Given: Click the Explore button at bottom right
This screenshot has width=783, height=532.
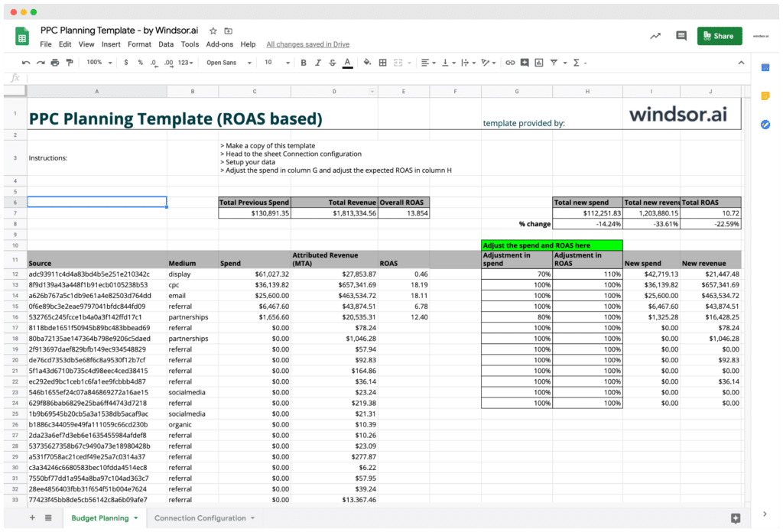Looking at the screenshot, I should coord(735,518).
